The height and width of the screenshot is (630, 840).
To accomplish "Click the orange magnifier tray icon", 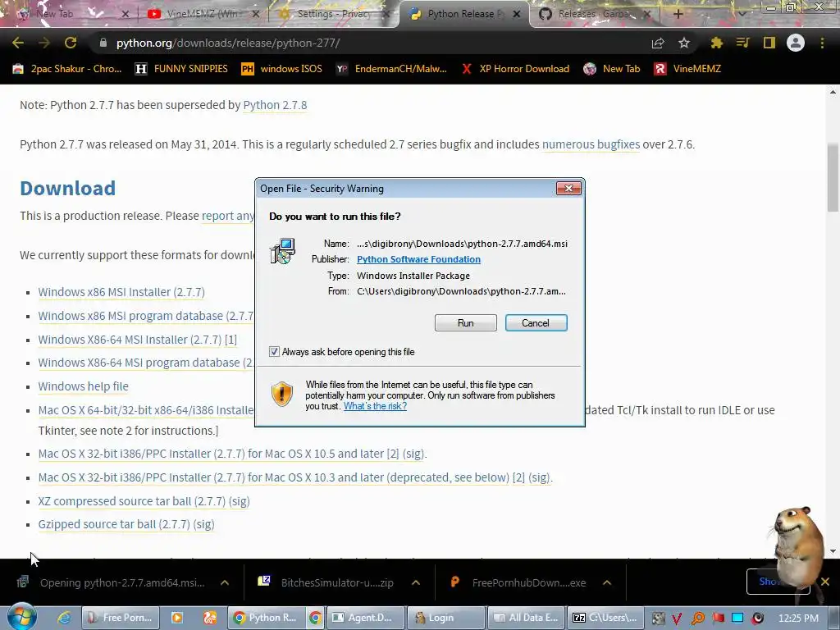I will click(697, 619).
